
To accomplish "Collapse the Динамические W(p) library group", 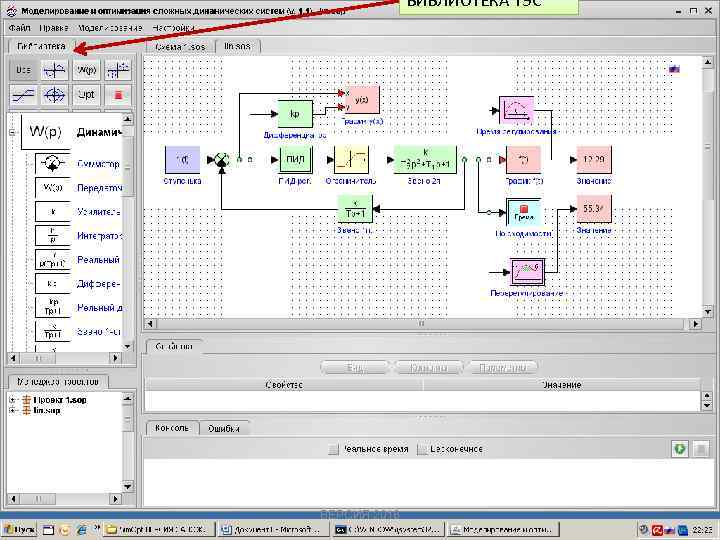I will pos(12,132).
